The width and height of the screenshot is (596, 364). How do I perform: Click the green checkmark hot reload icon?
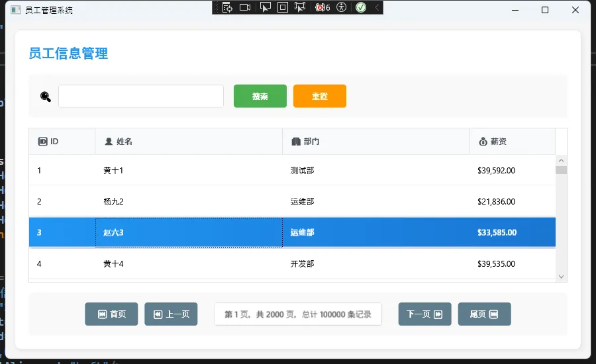[361, 7]
